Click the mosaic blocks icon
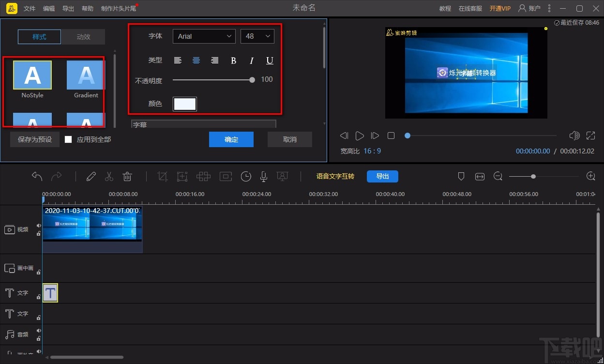 [x=203, y=177]
